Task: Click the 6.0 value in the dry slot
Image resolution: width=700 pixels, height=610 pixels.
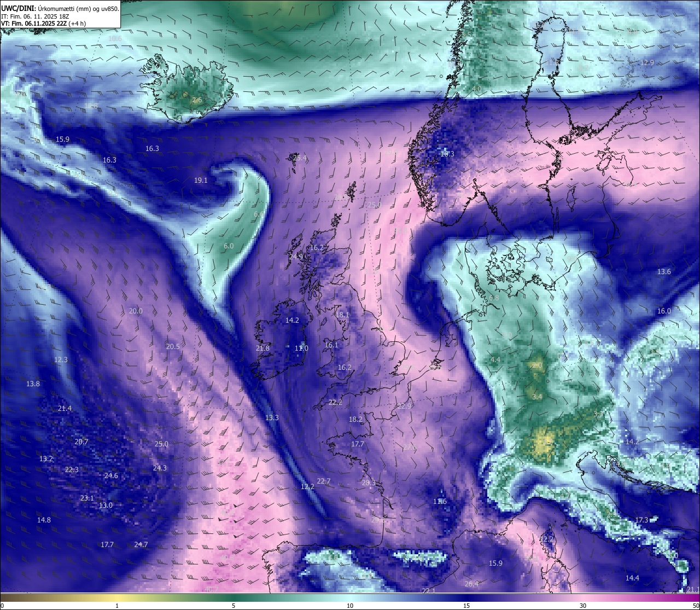Action: [229, 246]
